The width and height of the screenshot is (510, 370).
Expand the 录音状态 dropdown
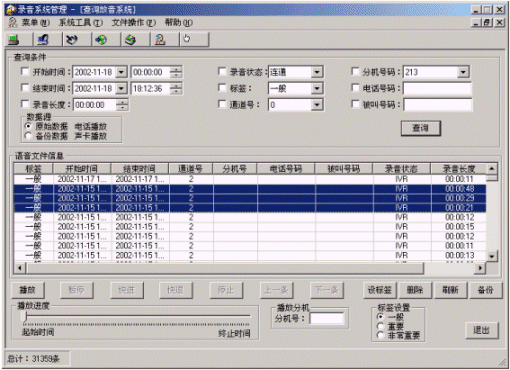(x=317, y=72)
